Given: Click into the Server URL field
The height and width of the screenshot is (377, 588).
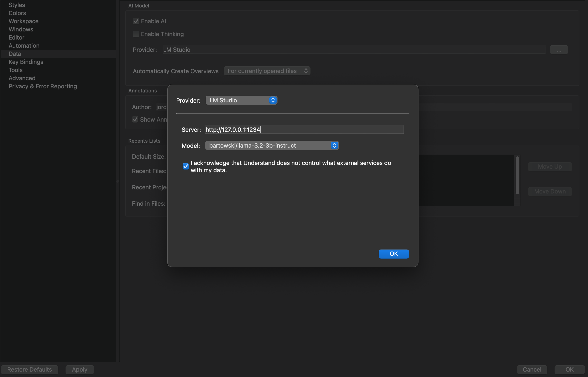Looking at the screenshot, I should 304,130.
